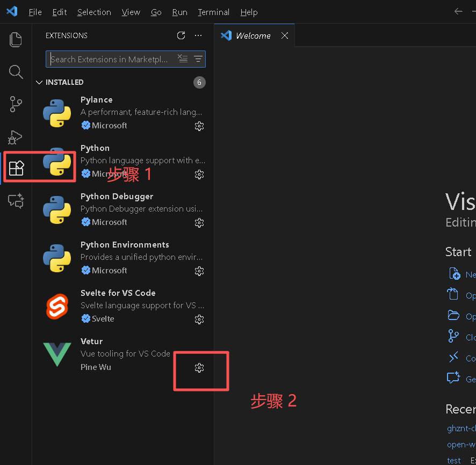This screenshot has height=465, width=476.
Task: Open the Selection menu
Action: click(94, 12)
